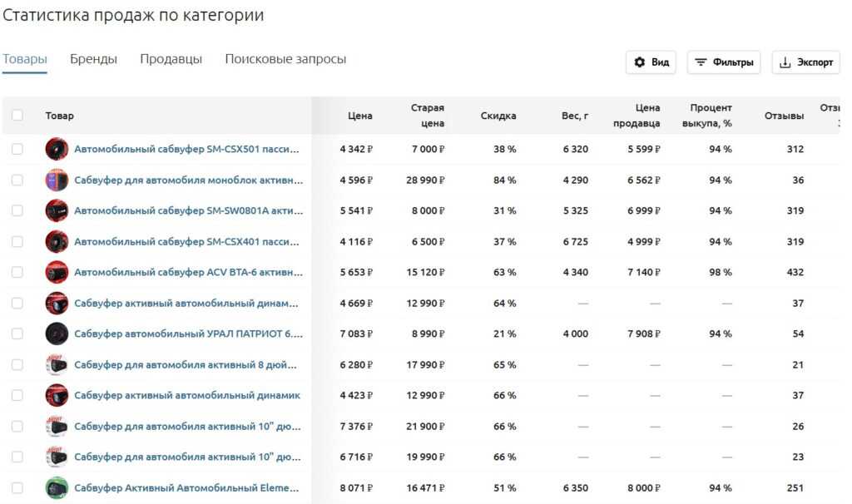The height and width of the screenshot is (504, 852).
Task: Open link Сабвуфер автомобильный УРАЛ ПАТРИОТ
Action: tap(188, 334)
